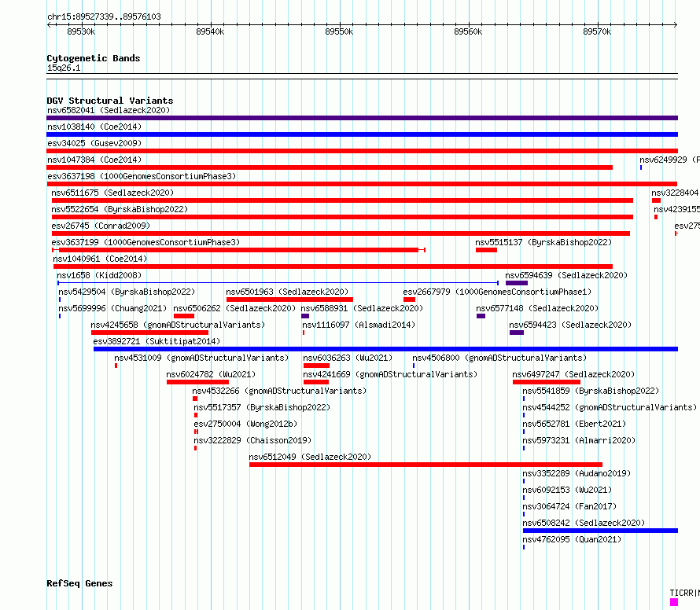Click the nsv5652781 (Ebert2021) label

click(574, 424)
